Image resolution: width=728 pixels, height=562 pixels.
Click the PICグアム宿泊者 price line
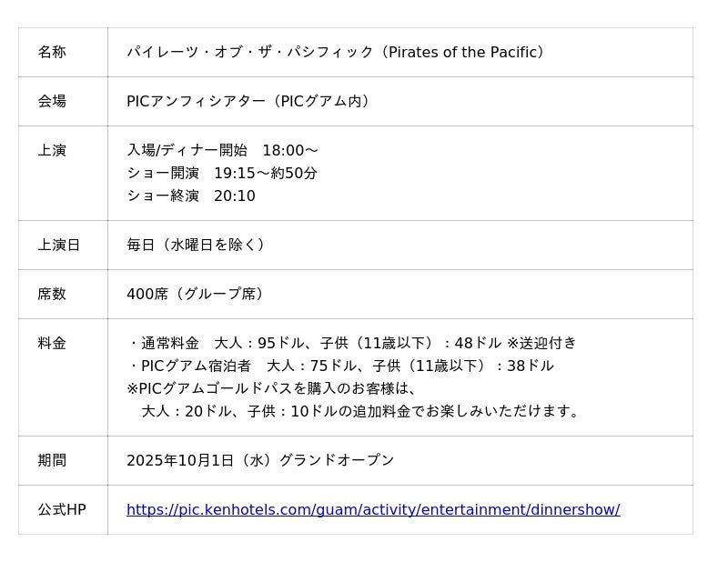tap(340, 366)
